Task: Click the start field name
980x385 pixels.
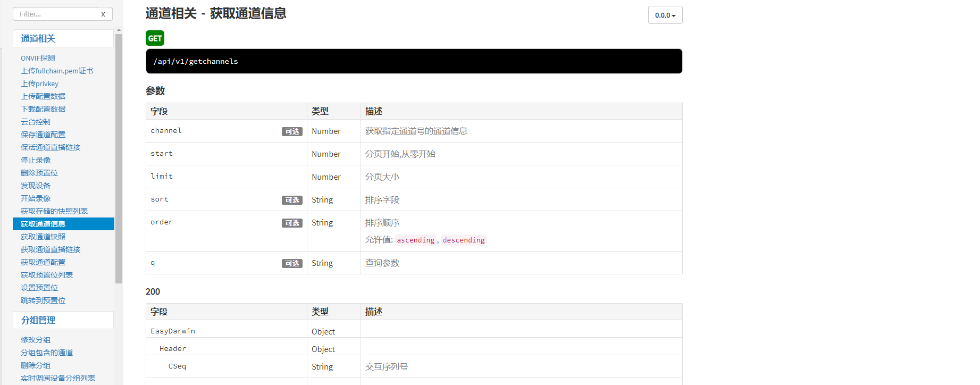Action: pos(162,154)
